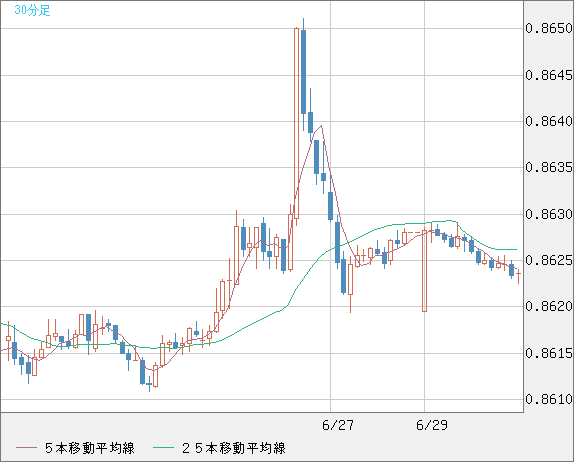Click the 0.8645 price axis label

pos(549,75)
